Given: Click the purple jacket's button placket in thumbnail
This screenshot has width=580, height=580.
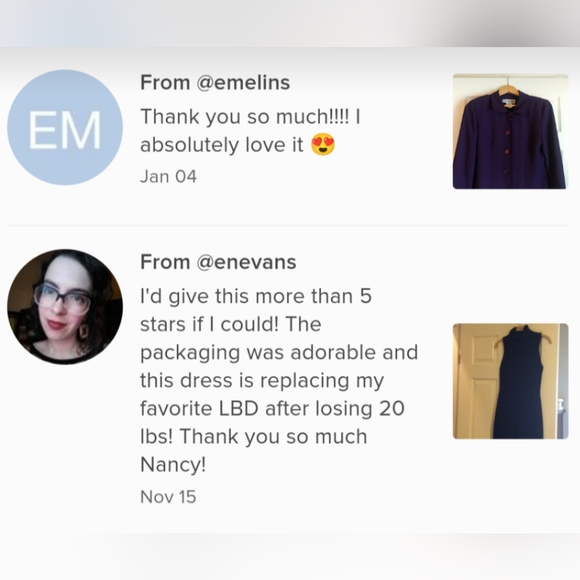Looking at the screenshot, I should coord(507,142).
